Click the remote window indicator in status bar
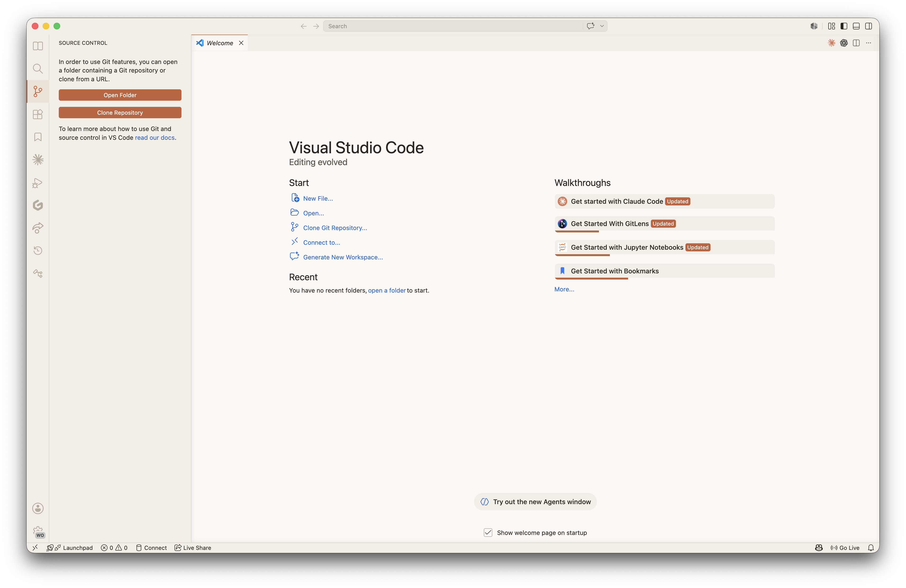This screenshot has height=588, width=906. coord(35,548)
